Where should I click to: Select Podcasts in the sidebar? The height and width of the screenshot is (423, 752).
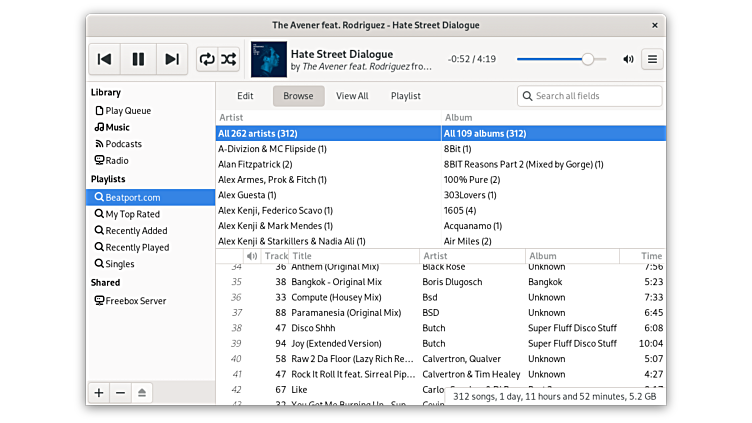[123, 144]
